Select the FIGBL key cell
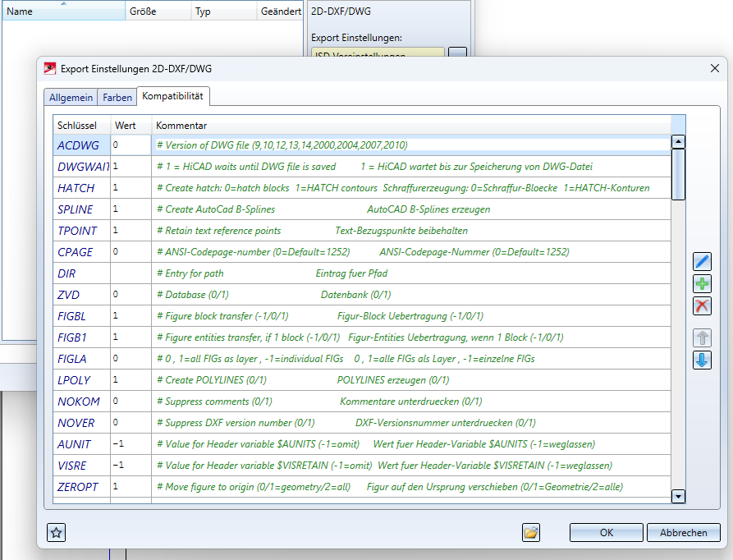 tap(82, 316)
